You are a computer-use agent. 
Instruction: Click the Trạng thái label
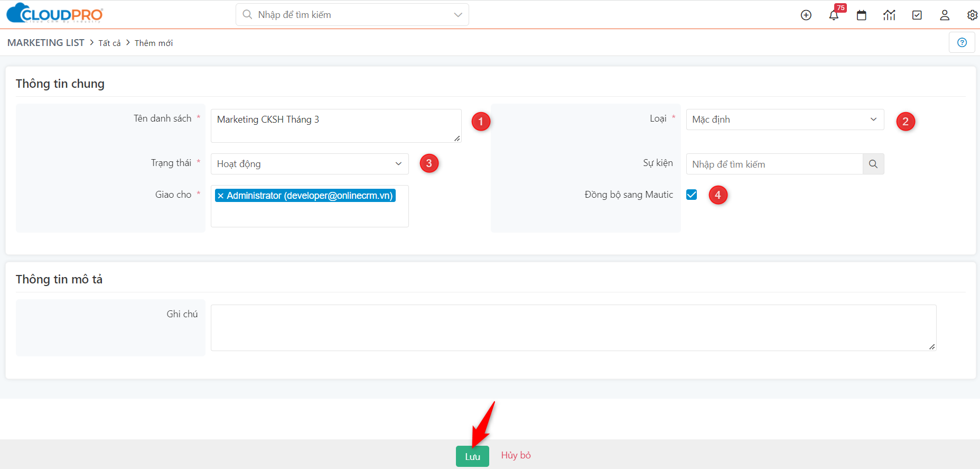point(171,163)
